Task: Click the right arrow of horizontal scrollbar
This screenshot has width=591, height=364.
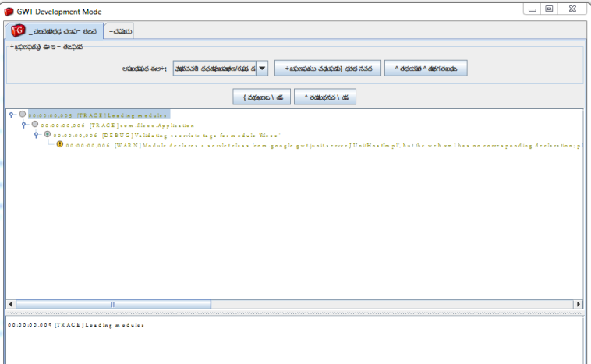Action: click(x=578, y=303)
